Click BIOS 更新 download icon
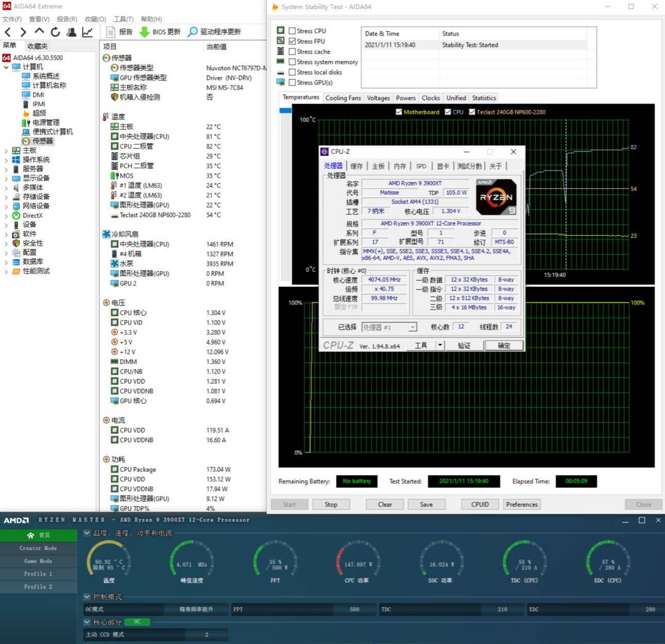Screen dimensions: 665x644 point(145,32)
